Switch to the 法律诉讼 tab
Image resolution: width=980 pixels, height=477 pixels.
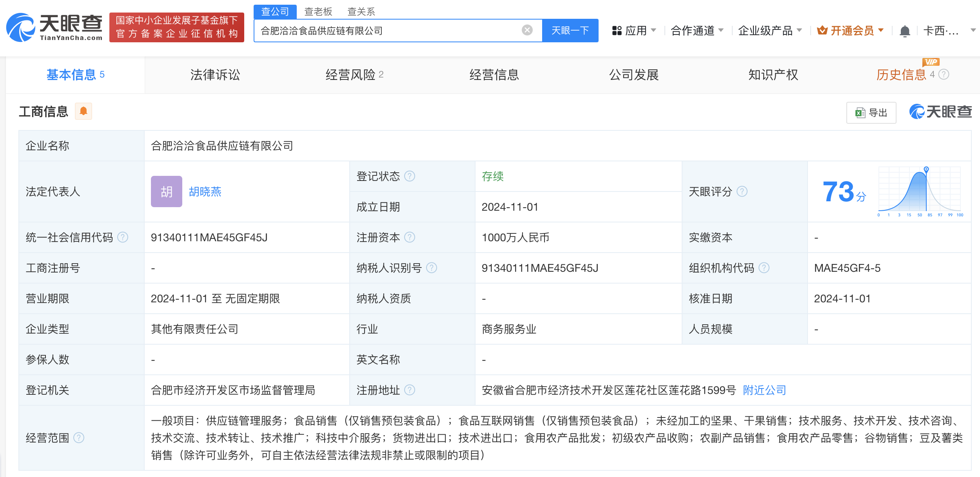click(x=215, y=75)
